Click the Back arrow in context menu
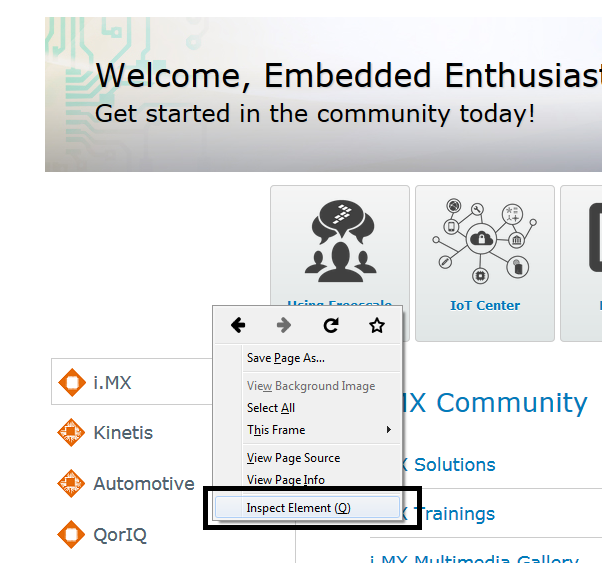 coord(238,325)
